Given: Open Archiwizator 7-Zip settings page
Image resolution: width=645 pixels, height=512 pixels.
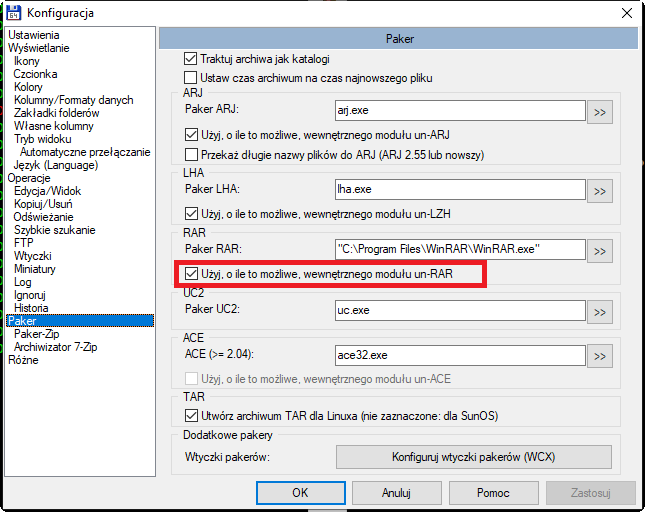Looking at the screenshot, I should click(56, 347).
